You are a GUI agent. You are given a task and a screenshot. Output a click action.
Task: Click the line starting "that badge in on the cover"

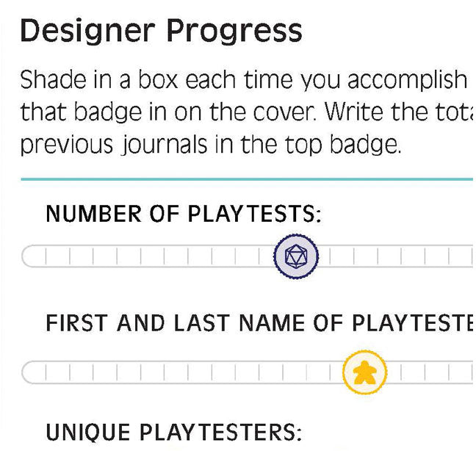(247, 112)
